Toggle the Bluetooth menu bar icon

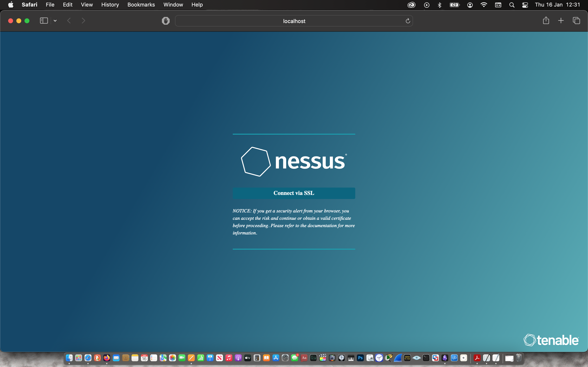point(439,5)
